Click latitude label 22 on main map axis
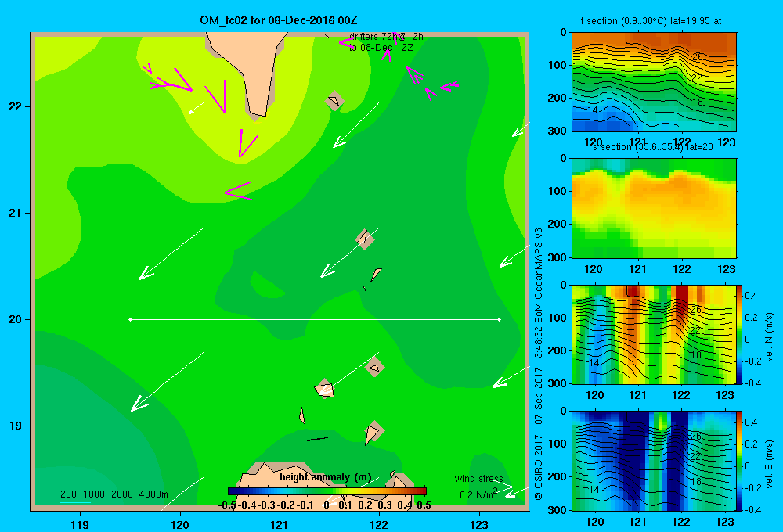The image size is (783, 532). 16,107
